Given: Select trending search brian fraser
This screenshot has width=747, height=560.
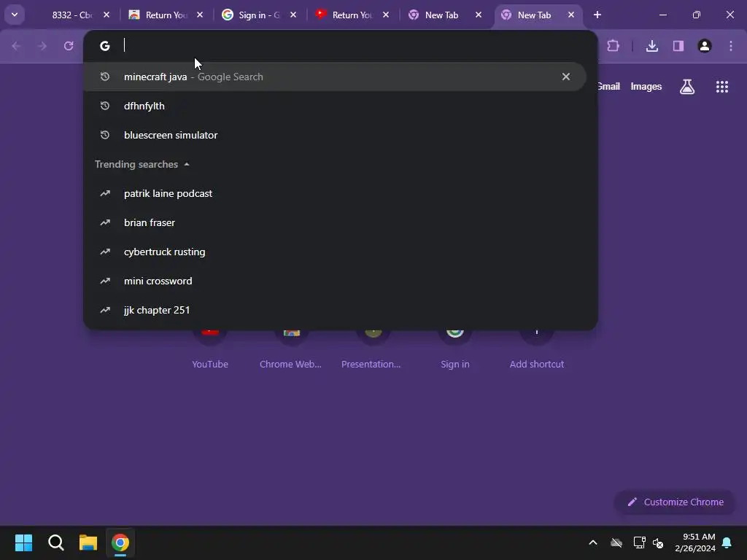Looking at the screenshot, I should (334, 222).
